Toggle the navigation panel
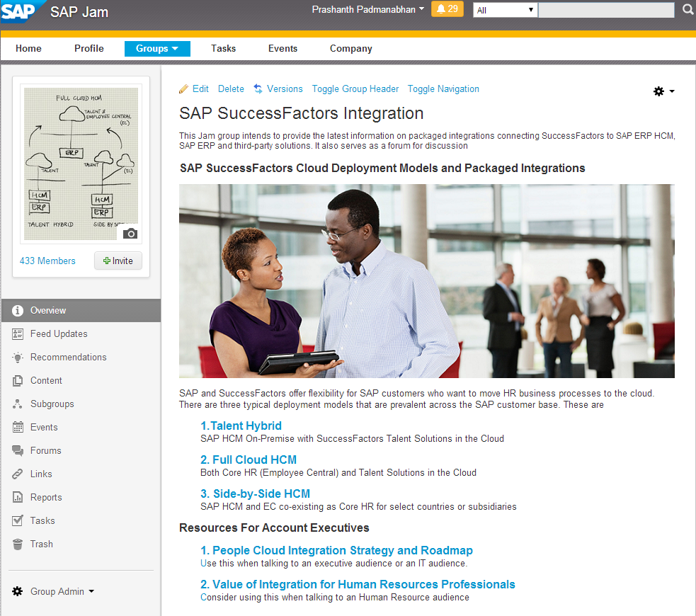 click(443, 89)
